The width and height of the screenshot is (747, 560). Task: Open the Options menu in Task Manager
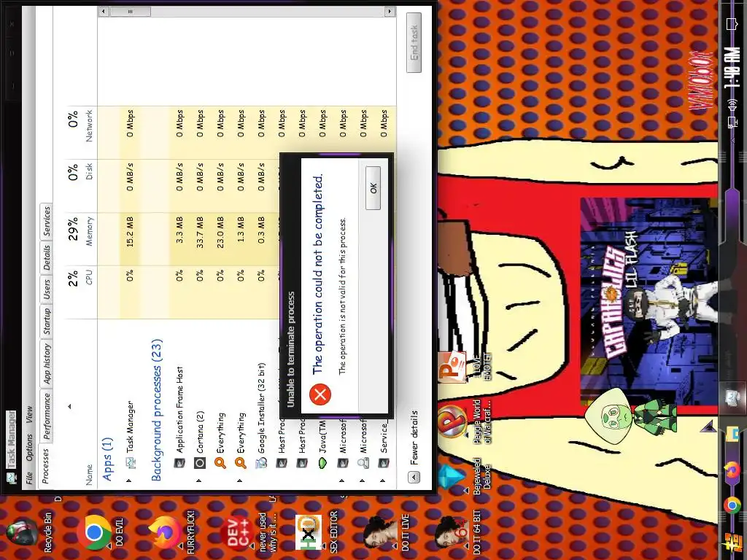(29, 447)
